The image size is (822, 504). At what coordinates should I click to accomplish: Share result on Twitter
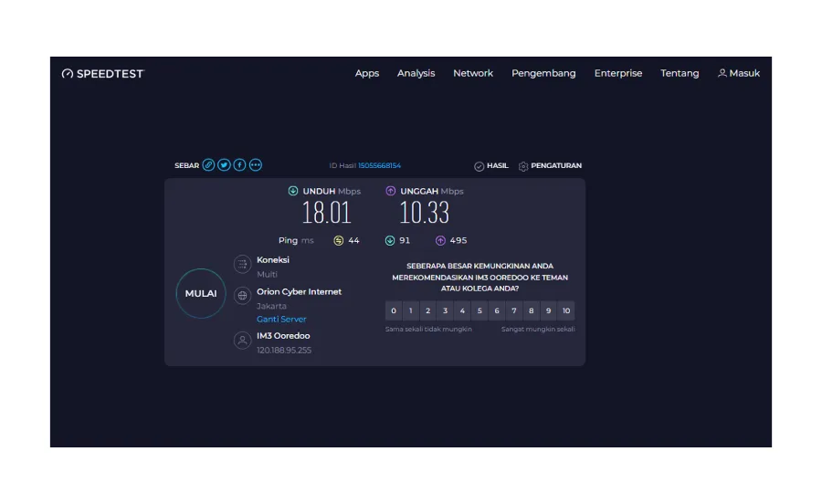point(224,165)
